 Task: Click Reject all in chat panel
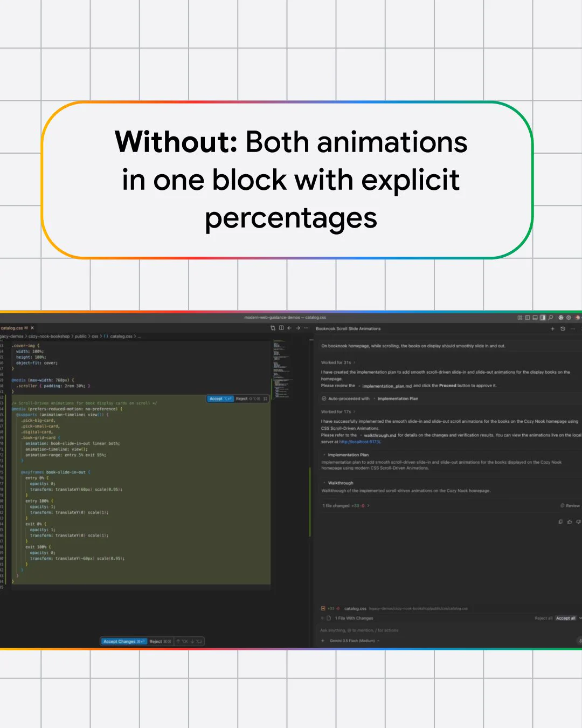tap(543, 618)
